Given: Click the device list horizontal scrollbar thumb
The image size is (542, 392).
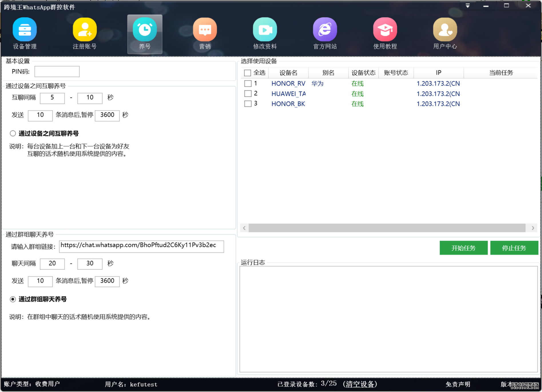Looking at the screenshot, I should (387, 228).
